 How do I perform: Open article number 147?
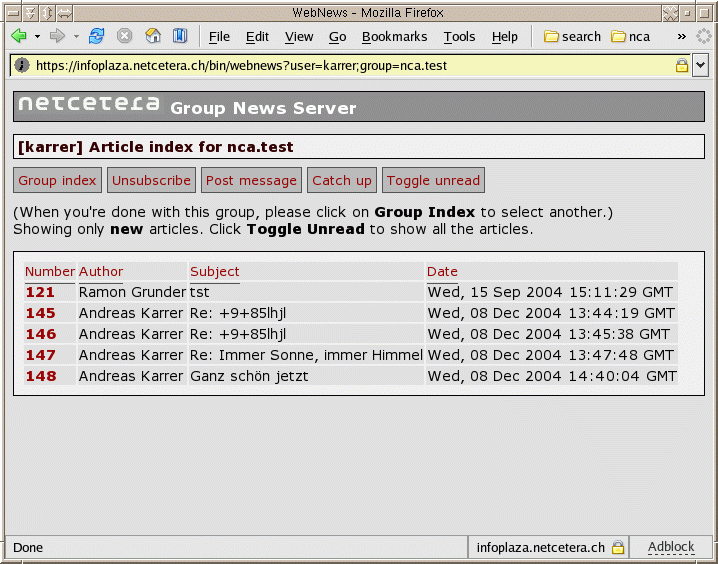click(x=40, y=355)
